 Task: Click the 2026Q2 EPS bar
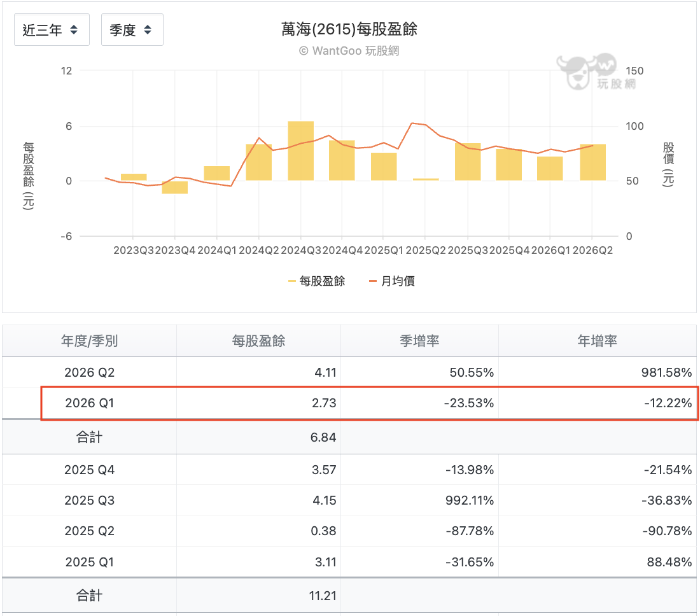(x=592, y=162)
